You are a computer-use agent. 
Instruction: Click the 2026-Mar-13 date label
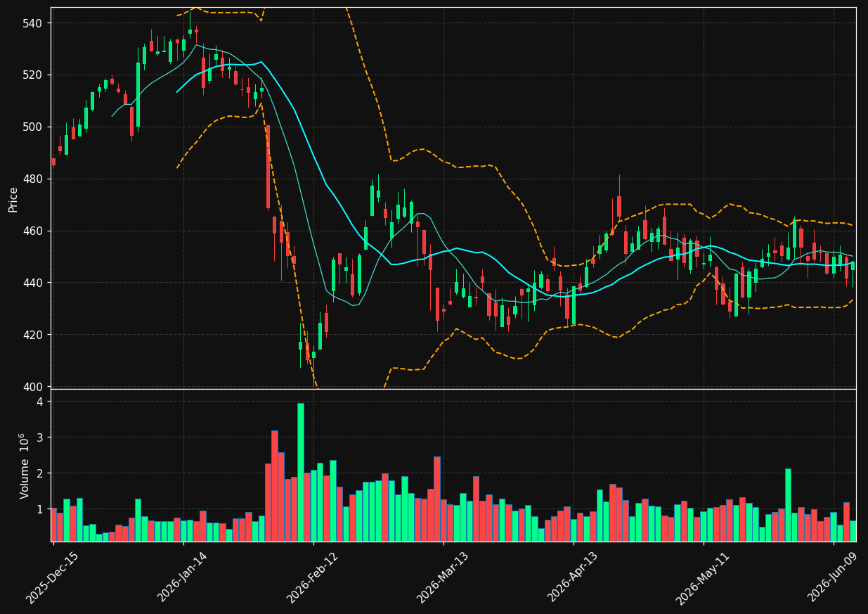click(443, 577)
